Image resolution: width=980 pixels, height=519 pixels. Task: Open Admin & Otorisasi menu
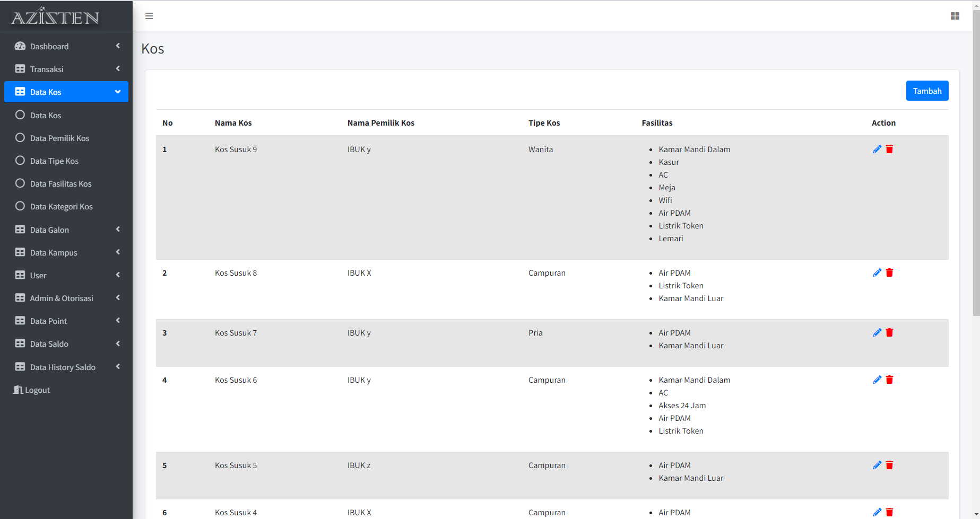tap(66, 298)
